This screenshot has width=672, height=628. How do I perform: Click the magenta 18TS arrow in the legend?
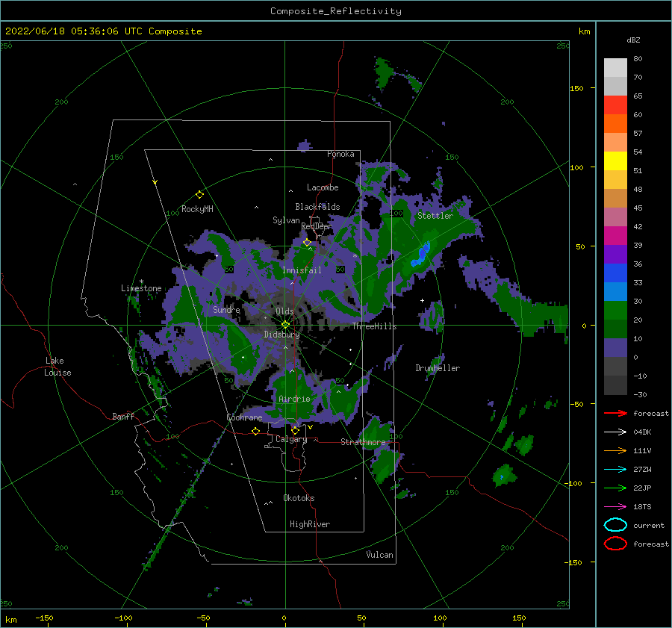coord(615,506)
